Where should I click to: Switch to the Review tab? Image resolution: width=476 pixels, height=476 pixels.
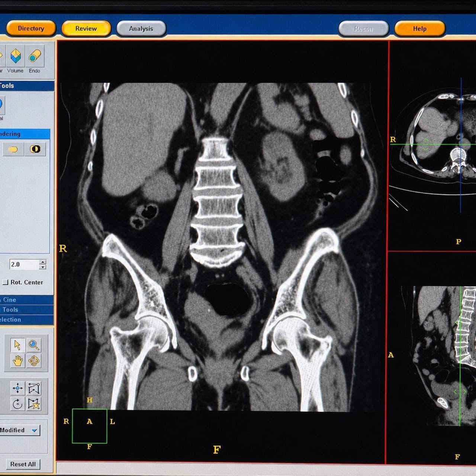86,28
